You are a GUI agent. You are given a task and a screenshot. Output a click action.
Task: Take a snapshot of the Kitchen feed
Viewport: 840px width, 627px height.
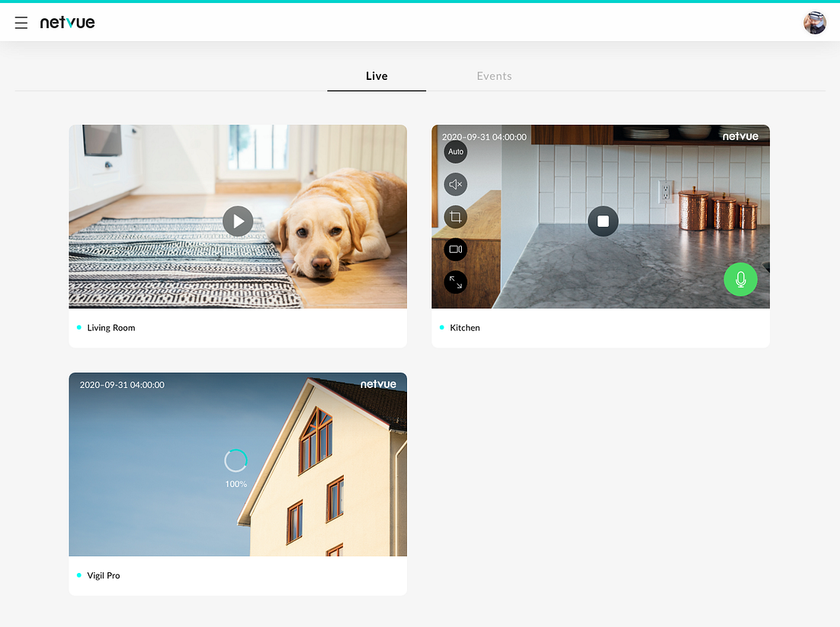pos(456,216)
